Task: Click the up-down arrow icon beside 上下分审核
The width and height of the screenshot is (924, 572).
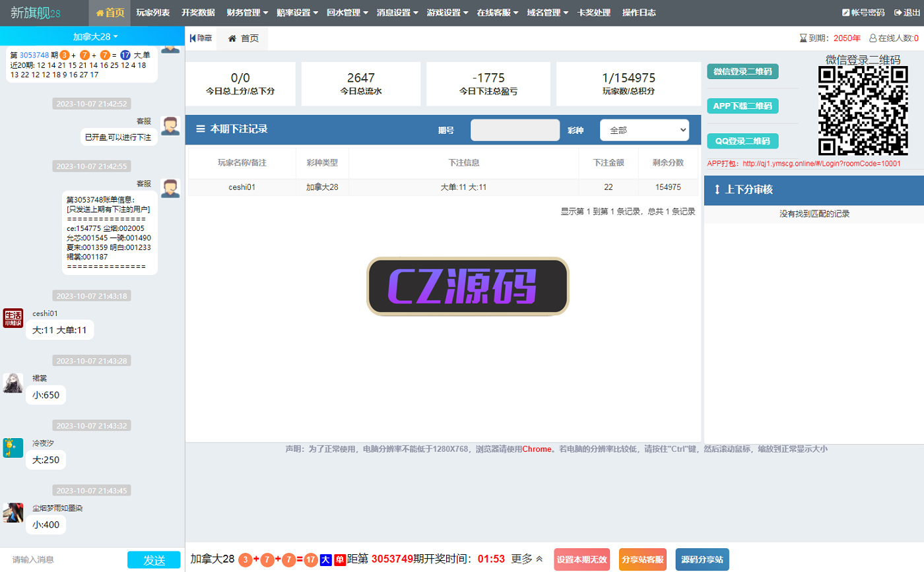Action: 717,189
